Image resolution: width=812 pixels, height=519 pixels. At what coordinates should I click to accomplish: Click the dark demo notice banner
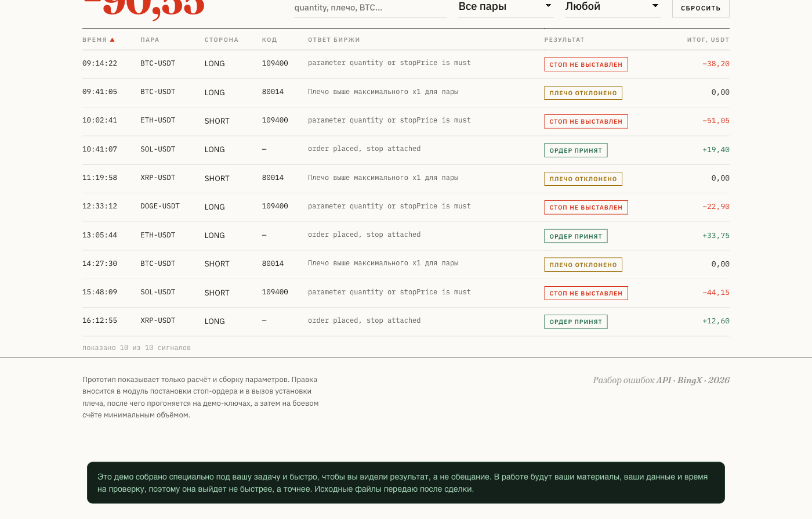pos(406,483)
